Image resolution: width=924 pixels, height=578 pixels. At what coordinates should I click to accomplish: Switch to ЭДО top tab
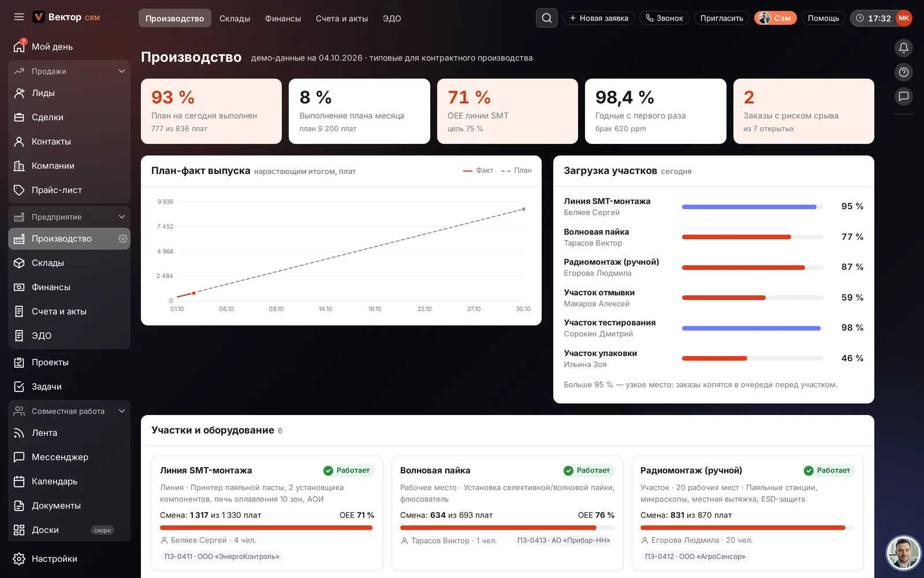[392, 18]
